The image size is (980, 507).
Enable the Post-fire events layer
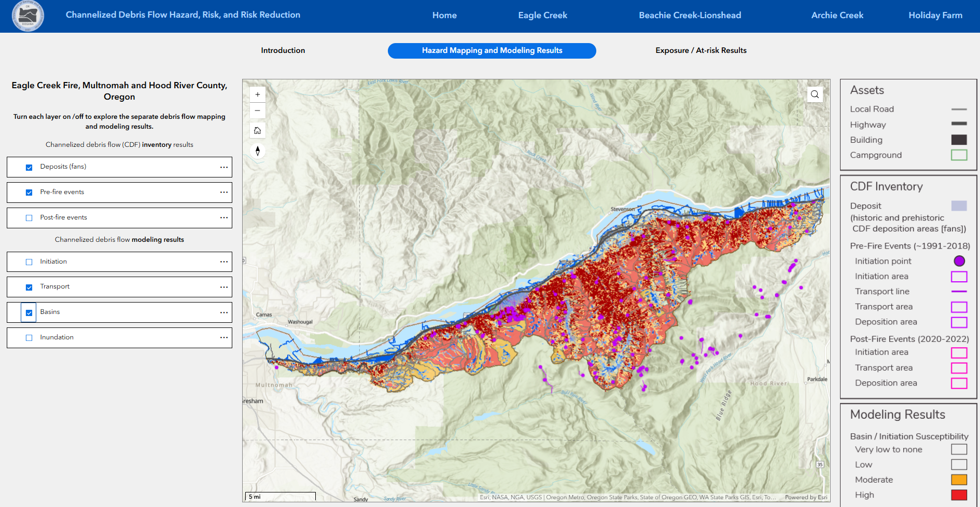(29, 217)
